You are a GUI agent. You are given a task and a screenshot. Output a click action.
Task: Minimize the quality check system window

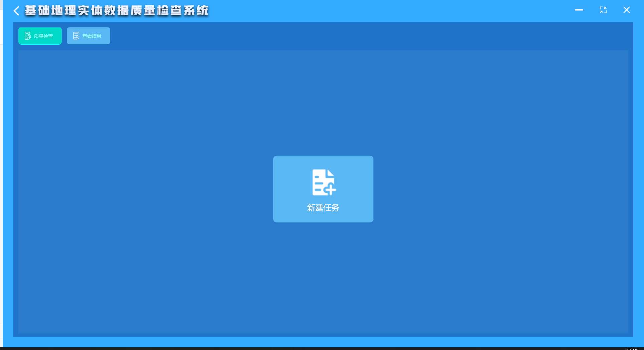[579, 10]
